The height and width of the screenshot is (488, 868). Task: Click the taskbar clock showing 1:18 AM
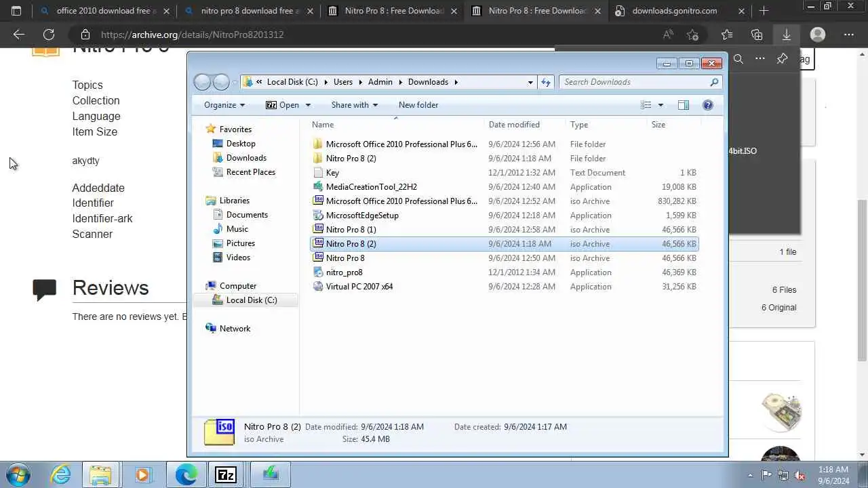click(x=833, y=475)
